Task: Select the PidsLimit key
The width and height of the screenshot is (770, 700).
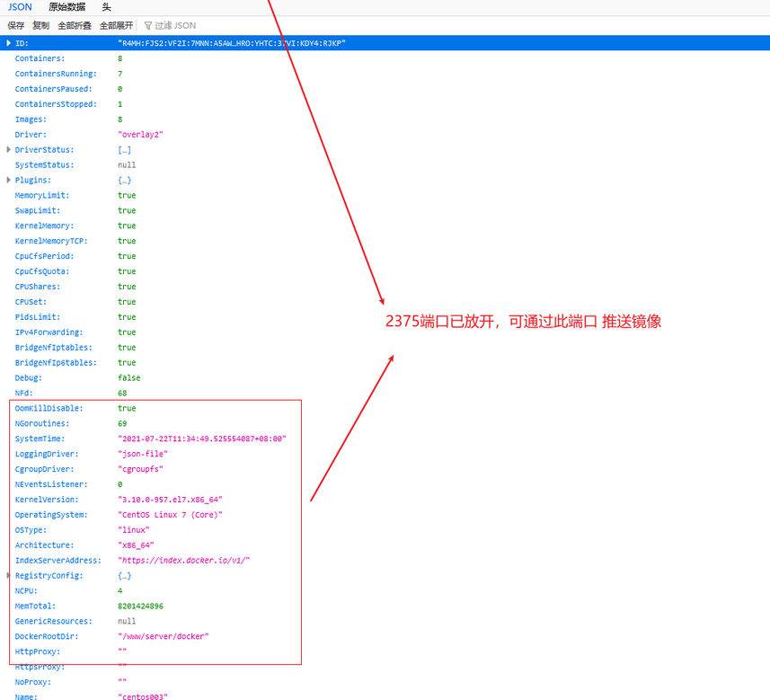Action: tap(38, 317)
